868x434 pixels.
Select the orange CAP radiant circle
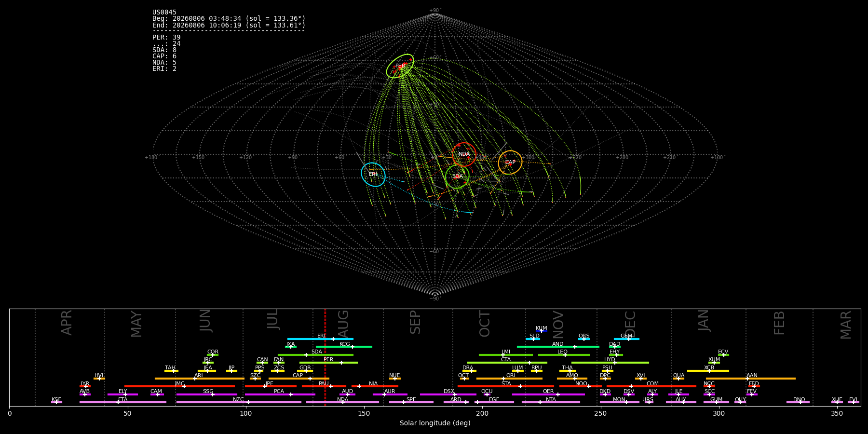510,163
